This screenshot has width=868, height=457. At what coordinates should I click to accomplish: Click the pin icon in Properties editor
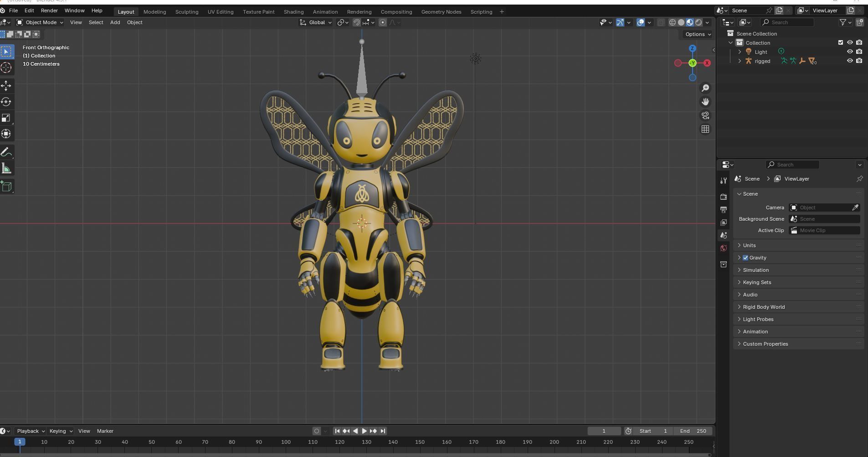859,179
